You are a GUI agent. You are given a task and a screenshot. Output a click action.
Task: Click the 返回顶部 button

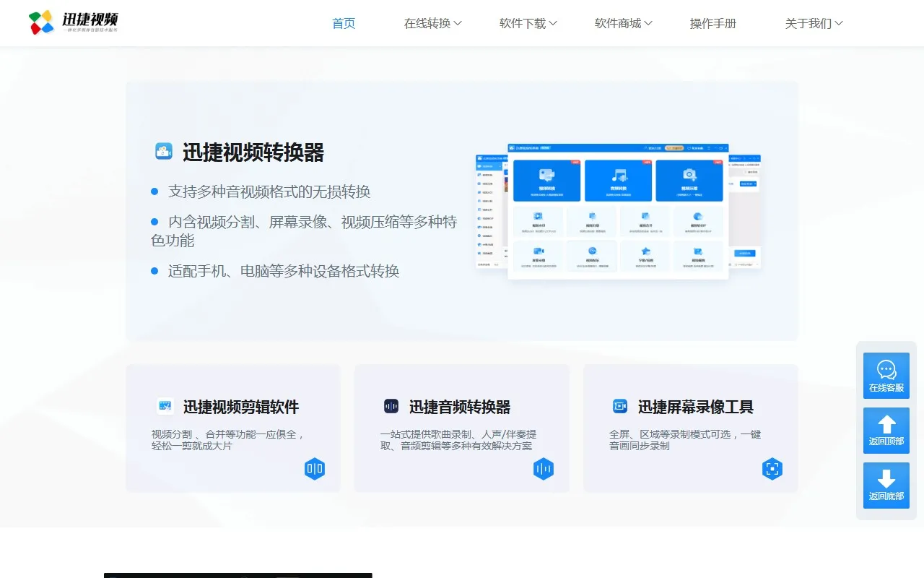[886, 431]
